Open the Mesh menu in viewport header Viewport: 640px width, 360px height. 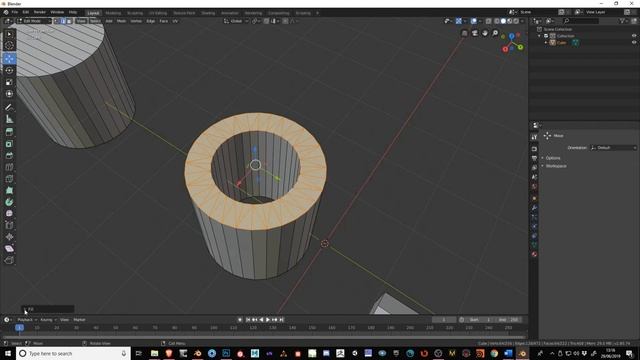coord(121,21)
